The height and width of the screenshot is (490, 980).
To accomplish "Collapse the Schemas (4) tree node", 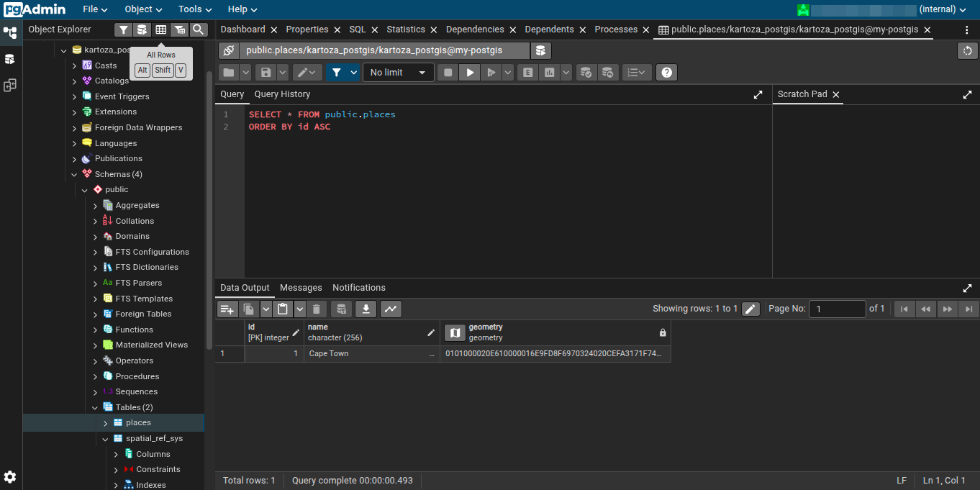I will point(74,174).
